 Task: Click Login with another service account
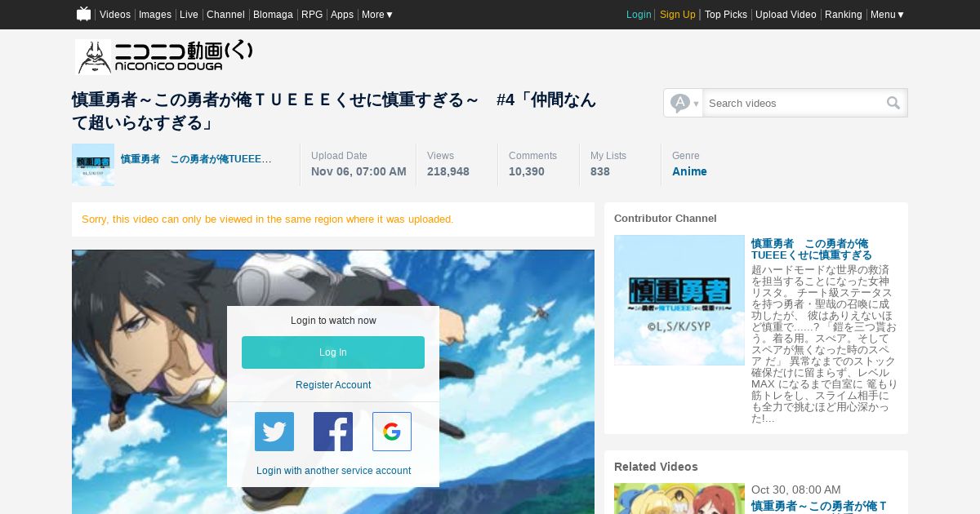pos(333,471)
